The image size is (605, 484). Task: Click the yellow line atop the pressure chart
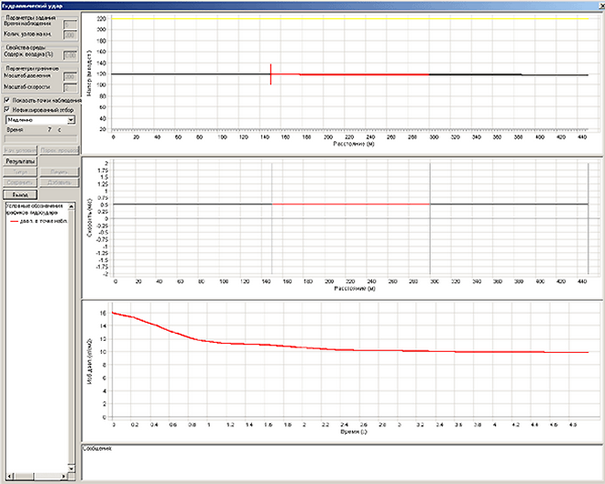[350, 19]
